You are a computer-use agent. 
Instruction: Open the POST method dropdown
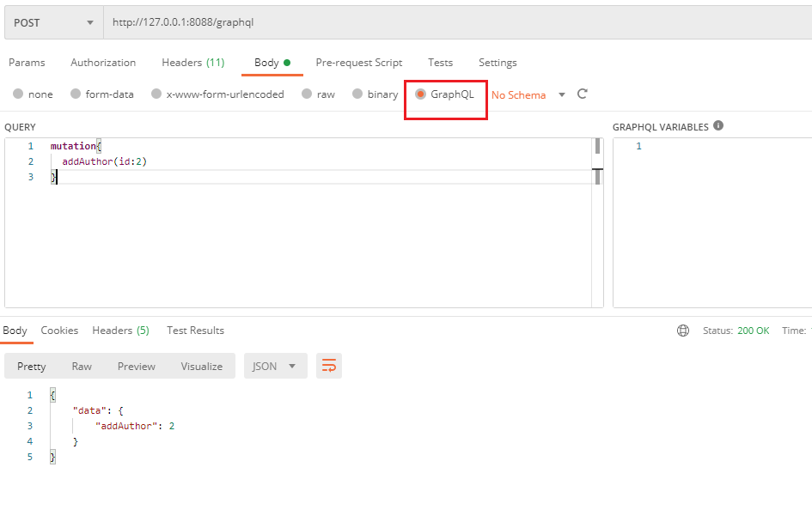click(x=54, y=23)
